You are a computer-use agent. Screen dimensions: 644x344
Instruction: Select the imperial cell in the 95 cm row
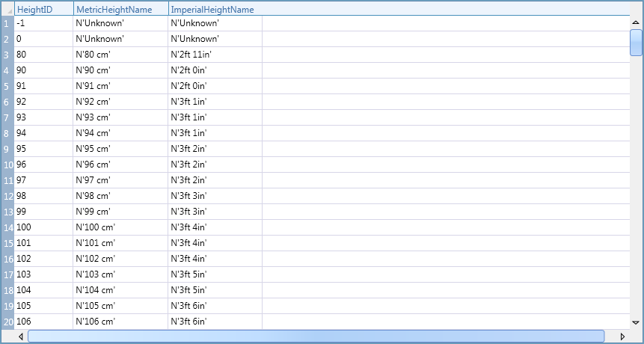point(215,149)
